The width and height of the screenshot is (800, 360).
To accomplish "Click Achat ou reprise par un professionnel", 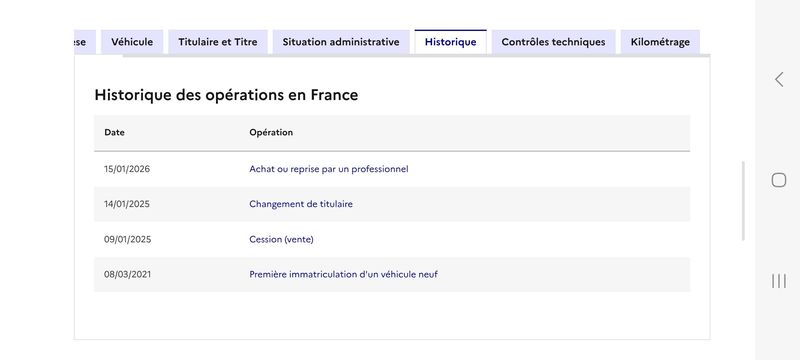I will click(x=329, y=169).
